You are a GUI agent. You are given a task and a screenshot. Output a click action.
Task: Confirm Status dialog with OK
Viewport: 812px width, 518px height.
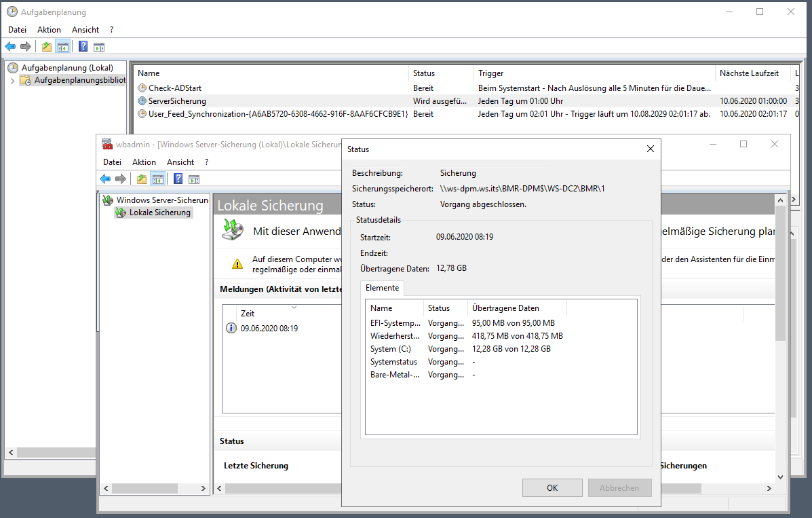(552, 488)
